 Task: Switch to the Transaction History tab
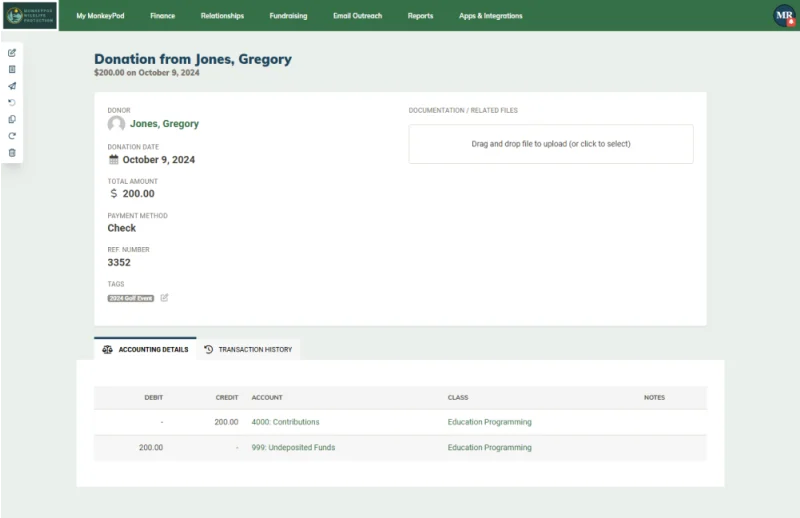tap(248, 350)
